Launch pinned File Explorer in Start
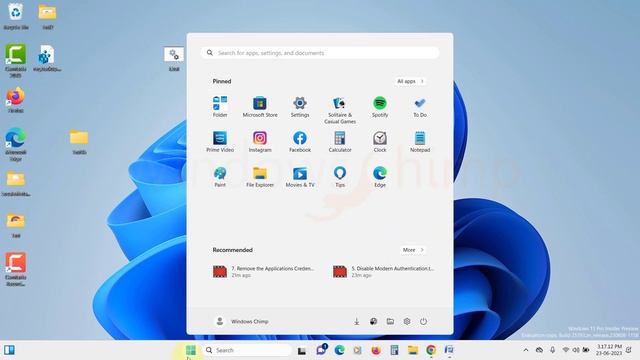Viewport: 640px width, 360px height. coord(260,177)
